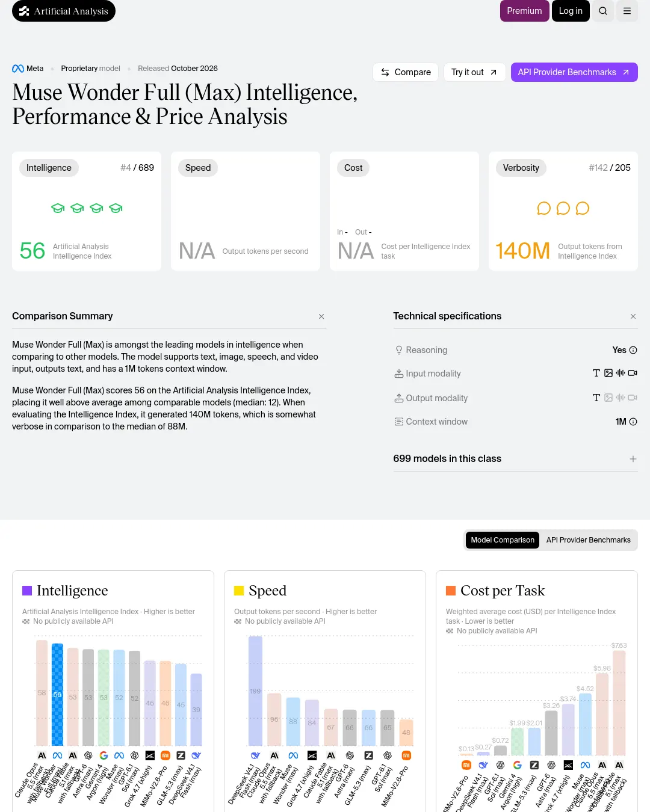Click the Released October 2026 text
This screenshot has height=812, width=650.
(178, 69)
